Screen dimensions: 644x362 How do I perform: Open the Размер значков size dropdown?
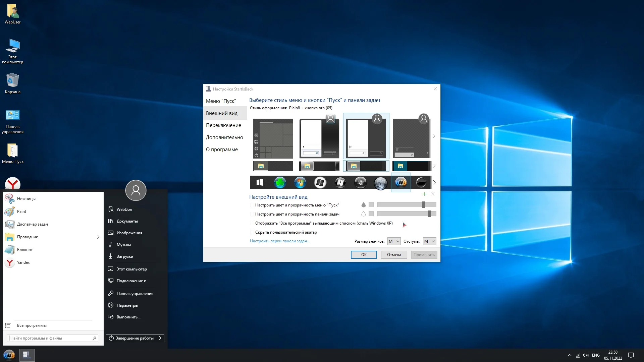[394, 241]
